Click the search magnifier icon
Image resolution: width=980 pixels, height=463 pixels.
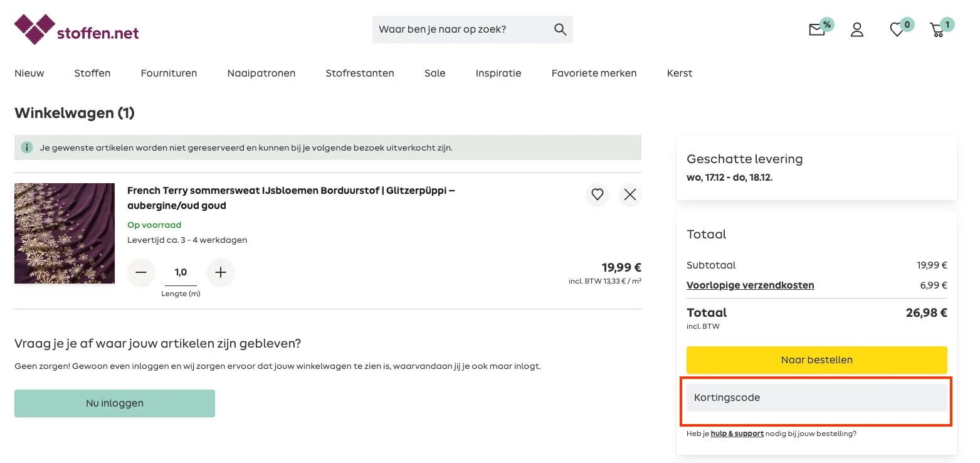(559, 29)
